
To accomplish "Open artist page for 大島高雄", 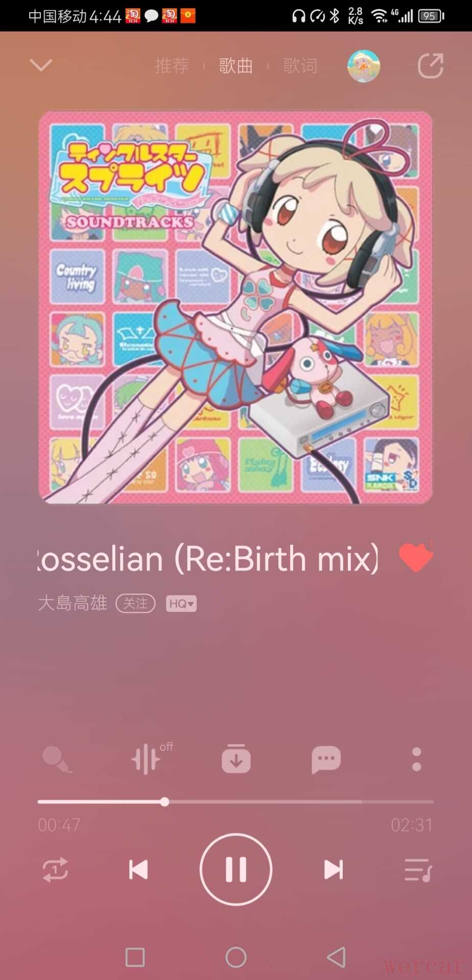I will tap(73, 603).
